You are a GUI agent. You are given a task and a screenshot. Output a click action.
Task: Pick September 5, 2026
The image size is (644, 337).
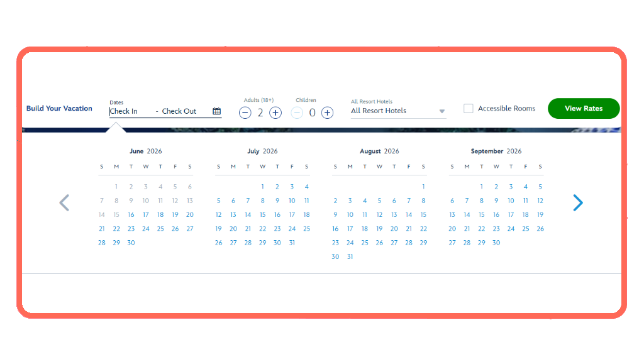coord(540,187)
